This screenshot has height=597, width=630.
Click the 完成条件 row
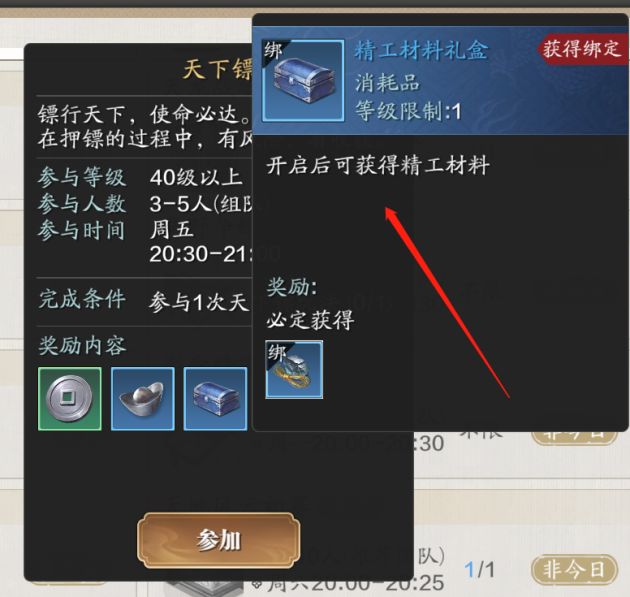pyautogui.click(x=145, y=301)
